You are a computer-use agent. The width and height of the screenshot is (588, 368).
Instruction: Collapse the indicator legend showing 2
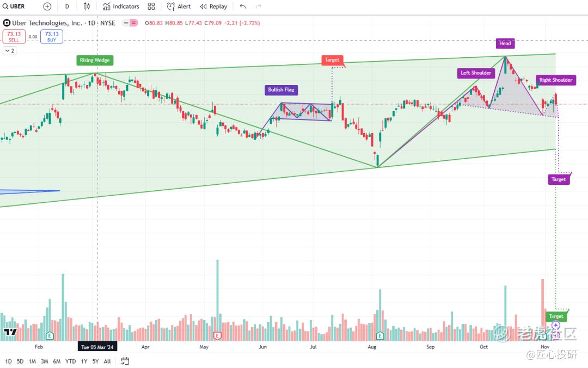10,51
